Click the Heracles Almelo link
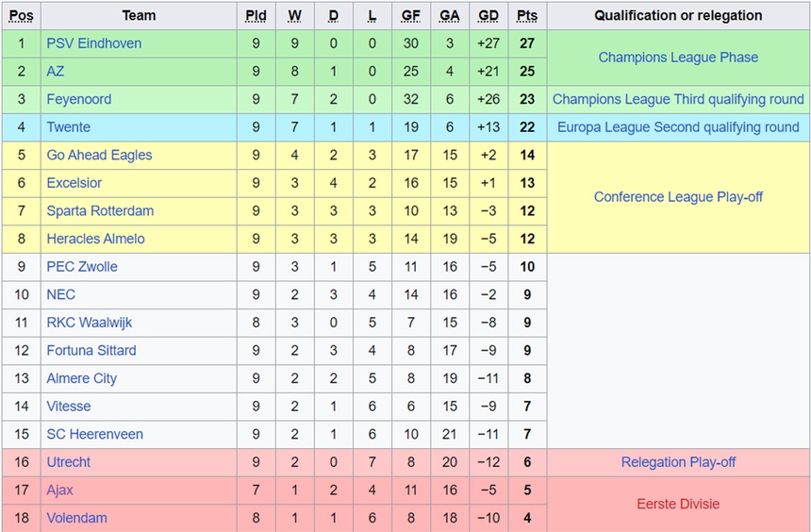811x532 pixels. [x=95, y=239]
